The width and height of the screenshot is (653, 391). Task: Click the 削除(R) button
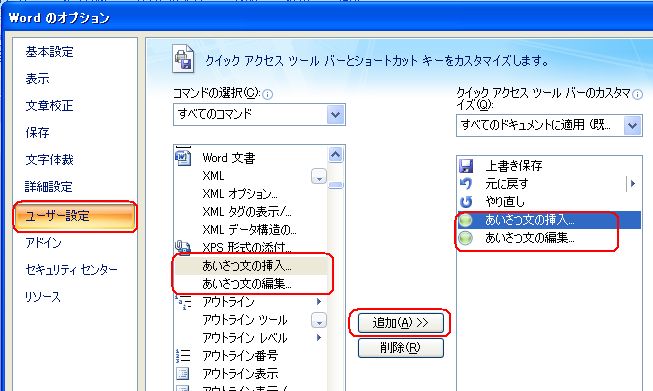[x=401, y=348]
